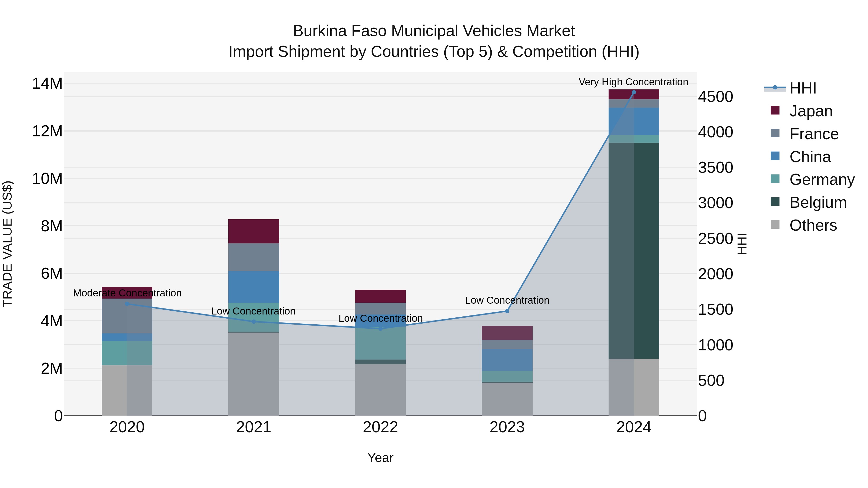Click the 'TRADE VALUE (US$)' axis title
The height and width of the screenshot is (488, 868).
[7, 244]
